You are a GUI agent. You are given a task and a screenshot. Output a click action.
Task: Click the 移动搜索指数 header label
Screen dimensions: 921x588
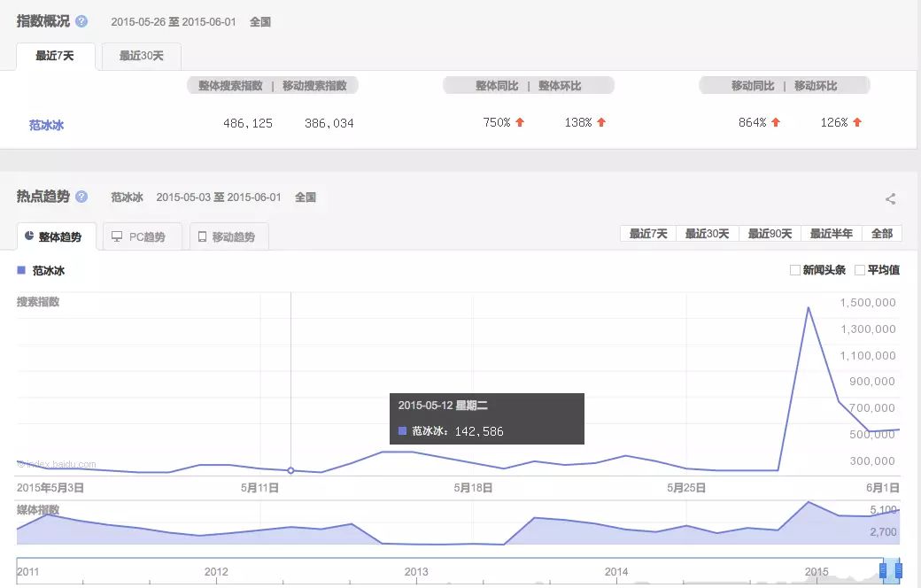pyautogui.click(x=314, y=86)
